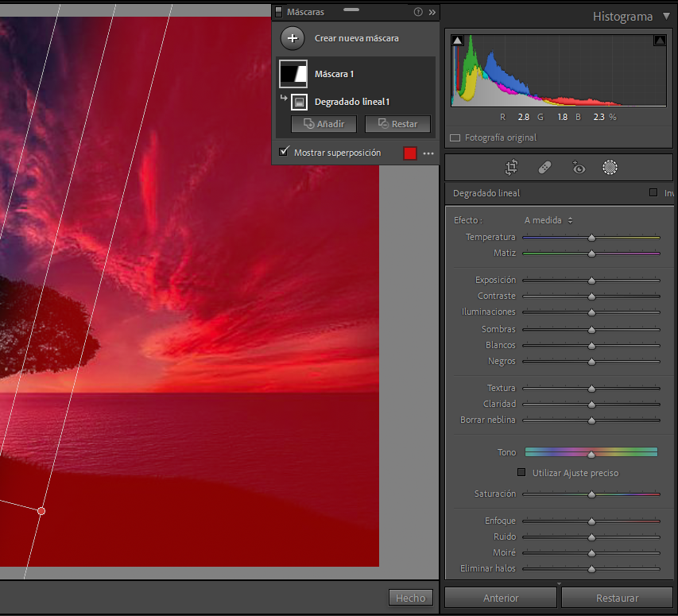678x616 pixels.
Task: Click the Textura slider handle
Action: click(x=591, y=389)
